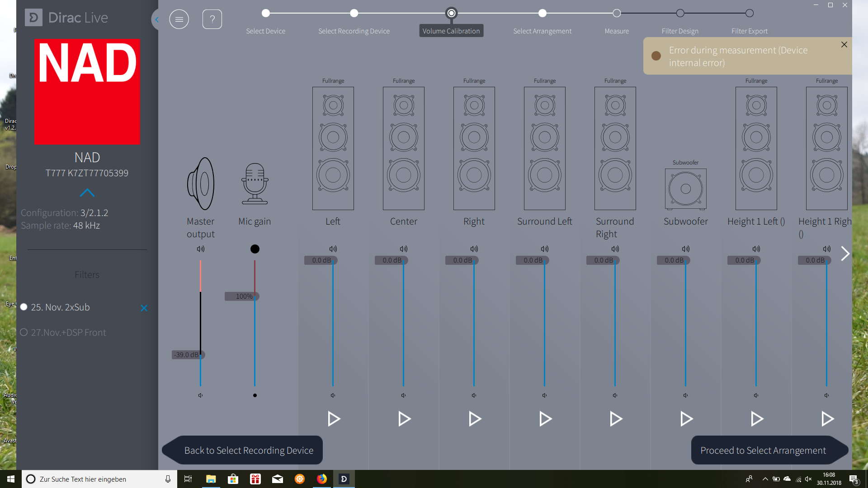
Task: Delete the 25. Nov. 2xSub filter
Action: 144,308
